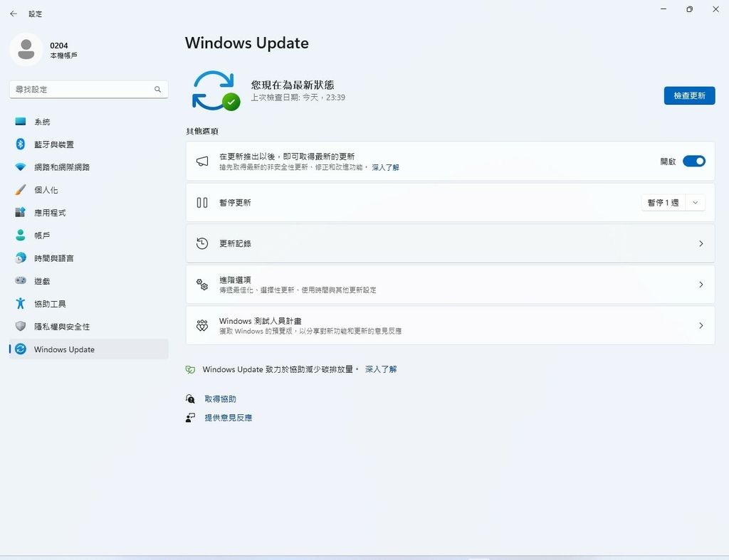Click the Windows 測試人員計畫 row title

261,321
